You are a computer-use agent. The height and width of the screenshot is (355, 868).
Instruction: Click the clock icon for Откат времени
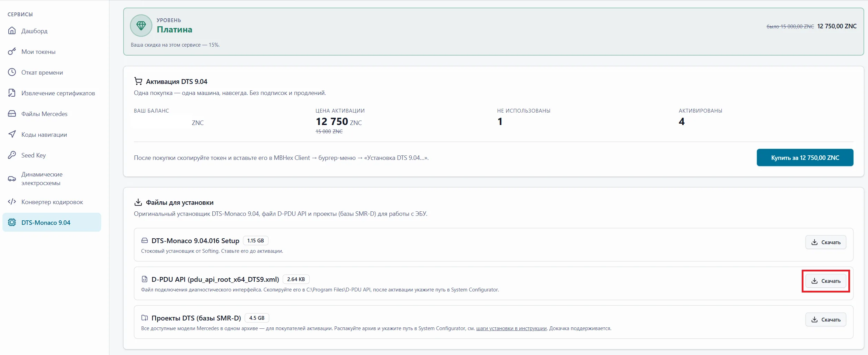(x=12, y=72)
